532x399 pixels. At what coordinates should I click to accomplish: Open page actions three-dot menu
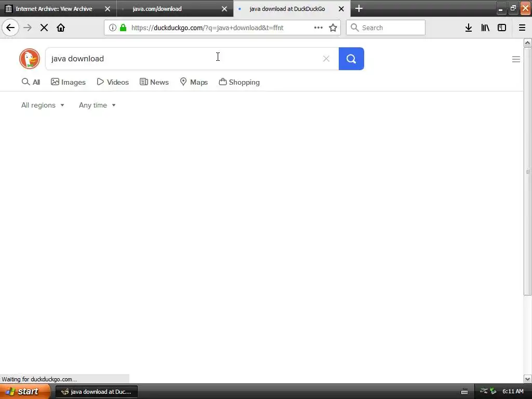tap(318, 28)
